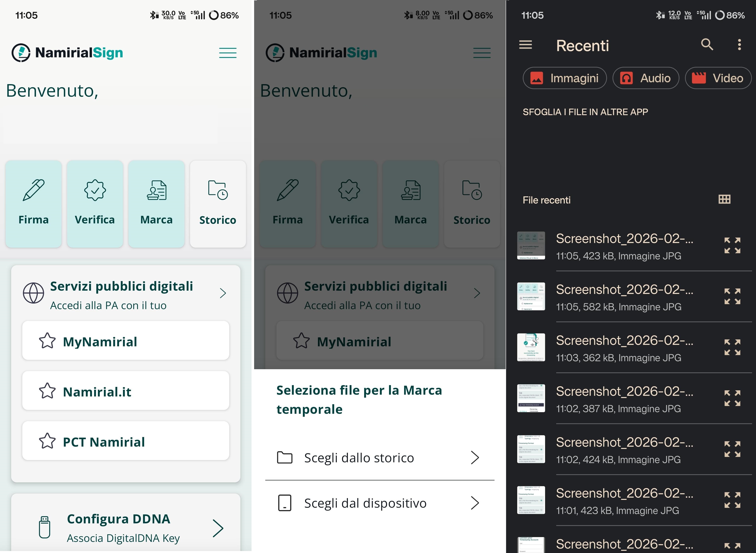Viewport: 756px width, 553px height.
Task: Click the globe icon beside Servizi pubblici digitali, left screen
Action: 33,293
